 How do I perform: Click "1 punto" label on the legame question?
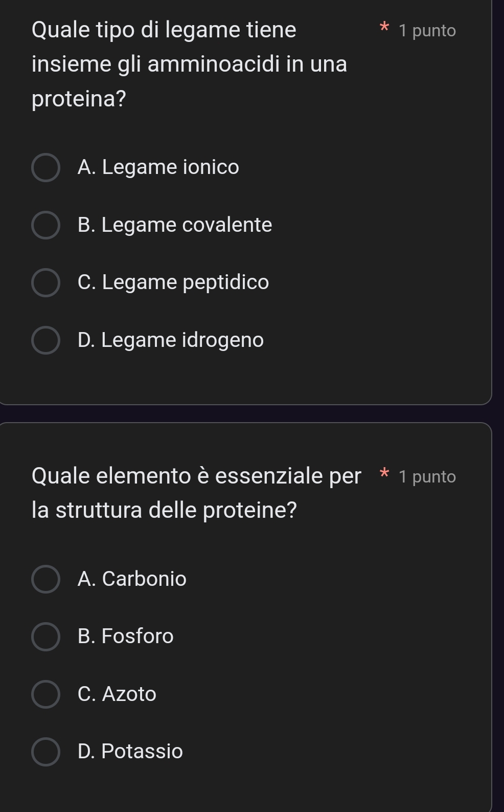427,31
